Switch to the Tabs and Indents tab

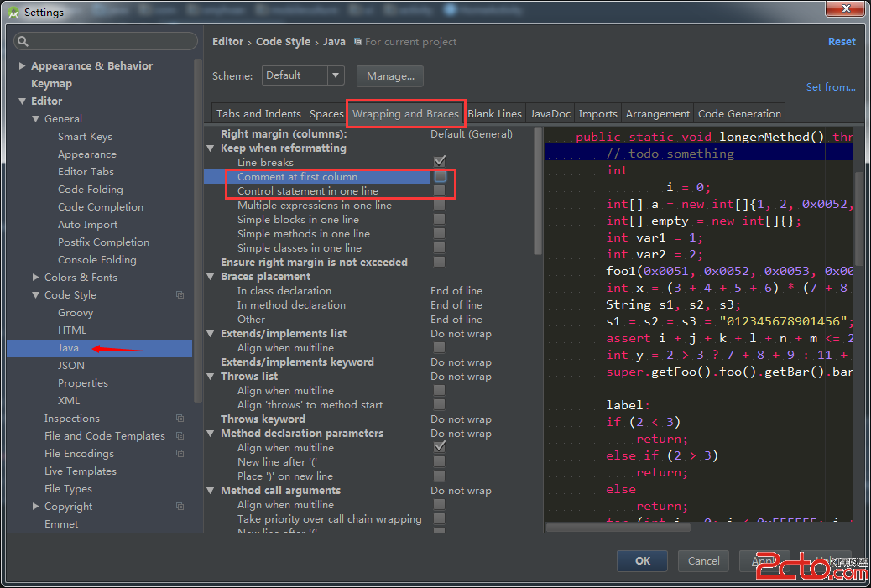coord(258,114)
